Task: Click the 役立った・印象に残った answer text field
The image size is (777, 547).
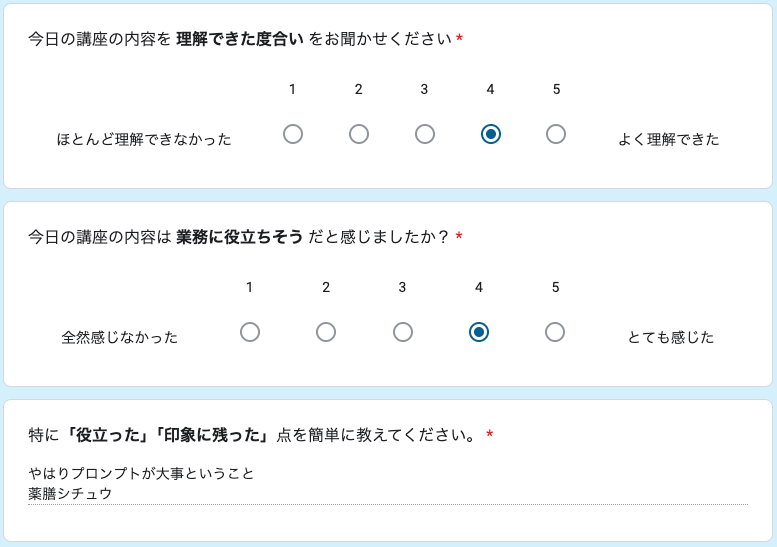Action: pyautogui.click(x=388, y=483)
